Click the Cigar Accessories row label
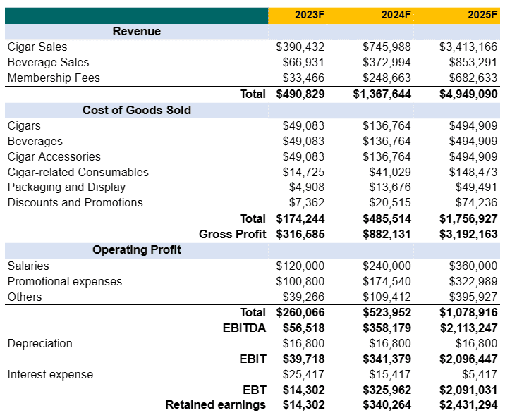The height and width of the screenshot is (420, 505). (x=54, y=156)
